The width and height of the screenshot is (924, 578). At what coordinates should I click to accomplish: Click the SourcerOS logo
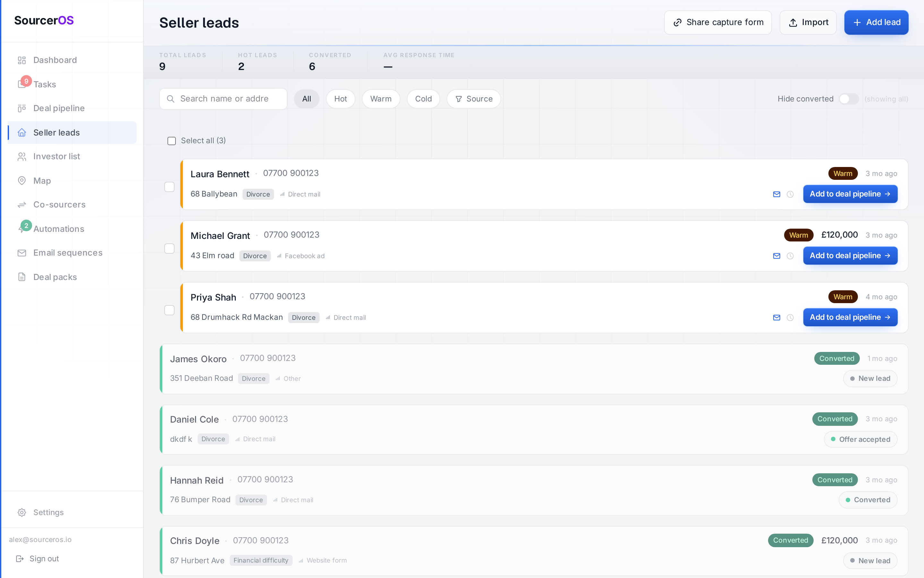coord(44,20)
